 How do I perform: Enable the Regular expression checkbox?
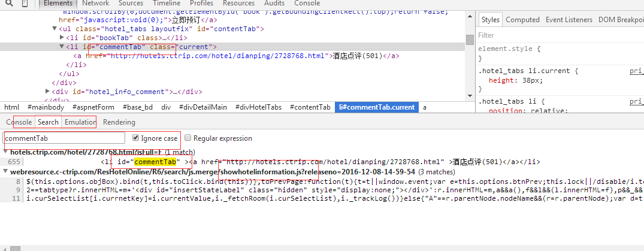[188, 138]
